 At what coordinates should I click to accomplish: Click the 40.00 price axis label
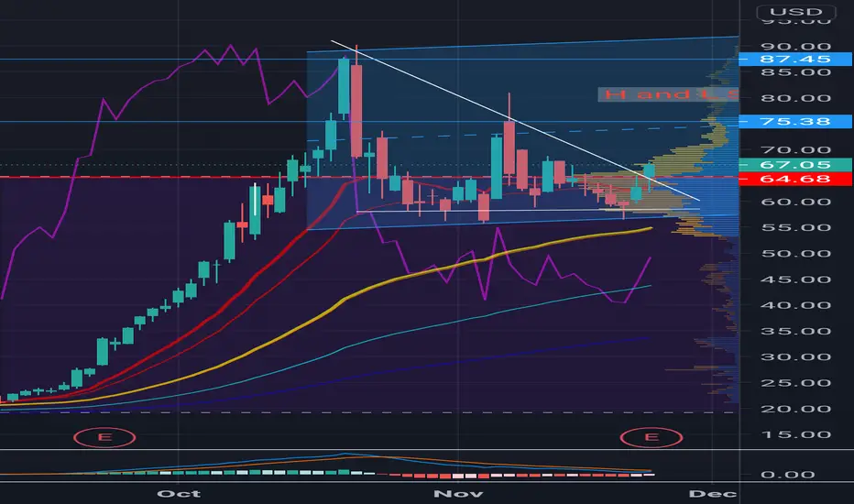(x=795, y=305)
